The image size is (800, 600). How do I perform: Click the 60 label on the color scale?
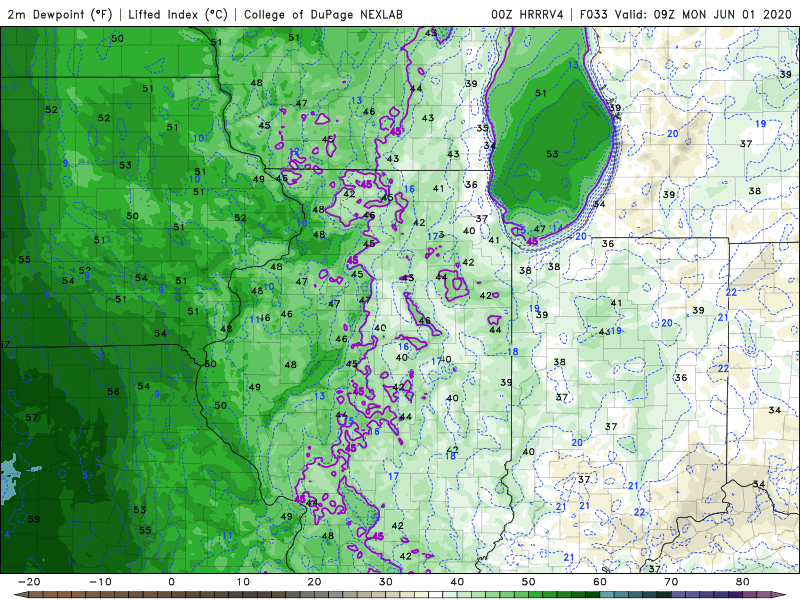click(600, 582)
